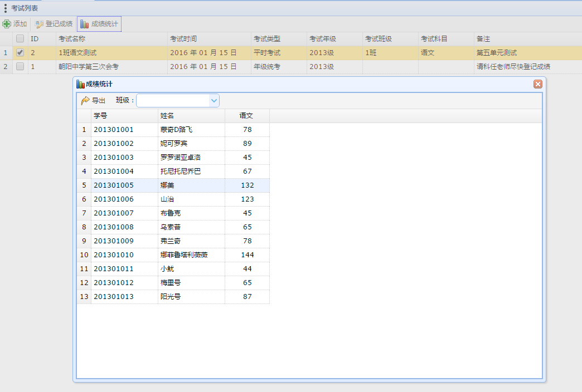Screen dimensions: 582x392
Task: Select the exam named 1班语文测试
Action: (77, 53)
